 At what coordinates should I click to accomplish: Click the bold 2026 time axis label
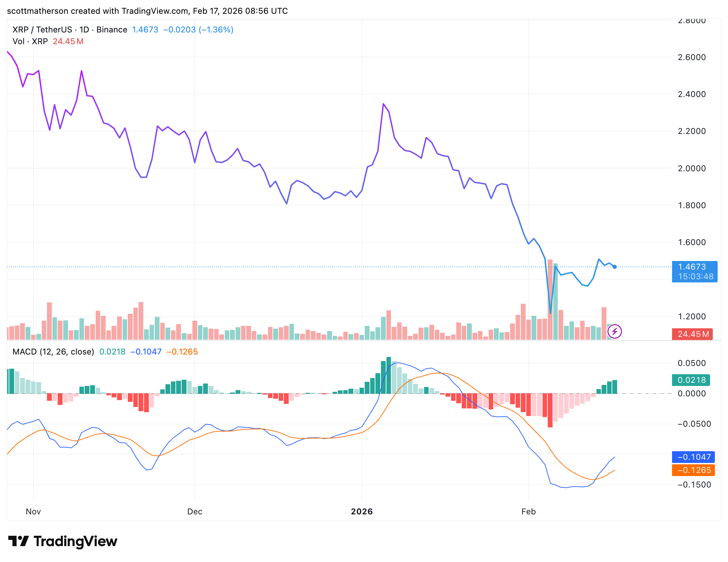point(362,512)
